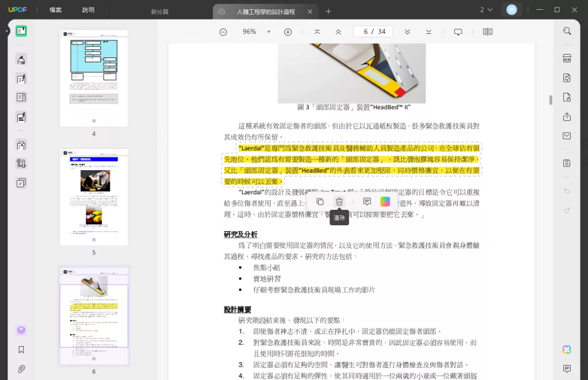Screen dimensions: 588x380
Task: Open the 說明 menu
Action: 88,10
